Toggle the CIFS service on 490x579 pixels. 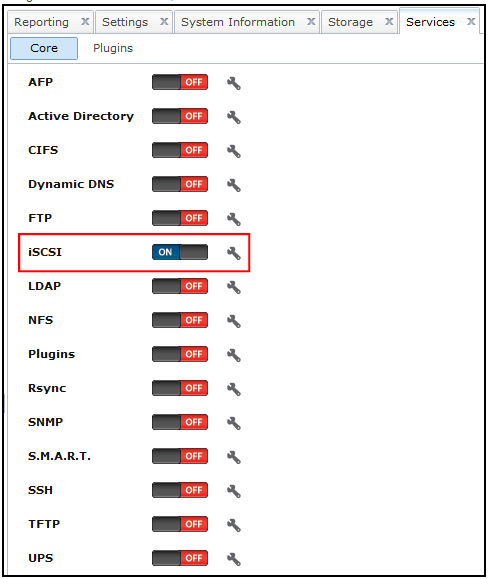coord(180,150)
